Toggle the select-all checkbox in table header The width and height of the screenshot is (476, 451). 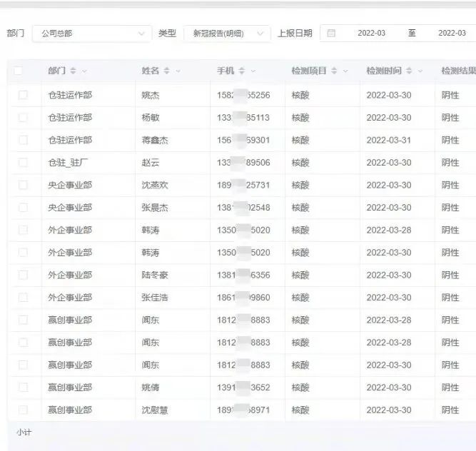pyautogui.click(x=18, y=71)
